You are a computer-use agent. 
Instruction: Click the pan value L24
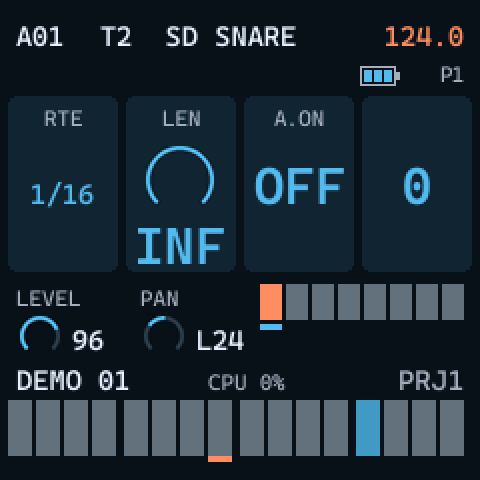(220, 340)
